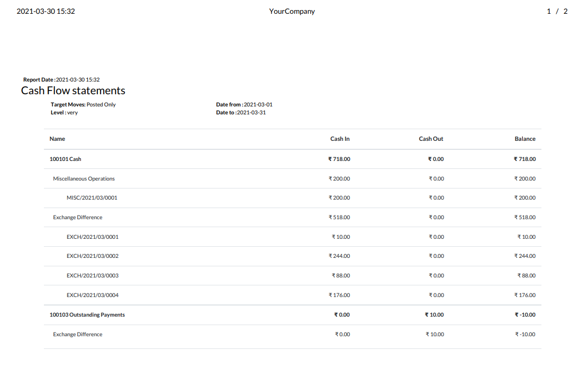Select the Cash In column header
588x386 pixels.
point(340,139)
